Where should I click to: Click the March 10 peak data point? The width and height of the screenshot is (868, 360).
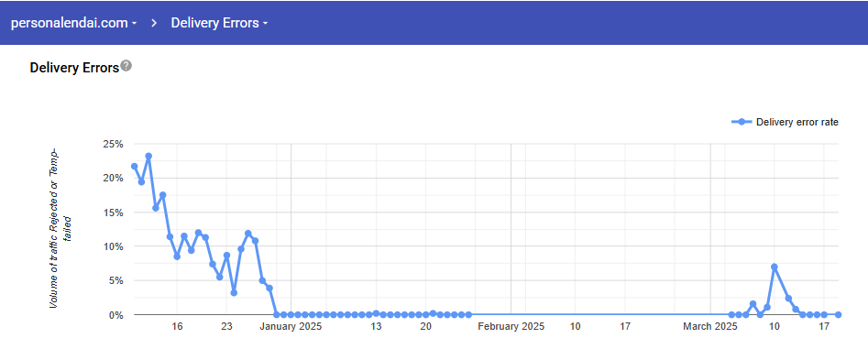click(774, 267)
